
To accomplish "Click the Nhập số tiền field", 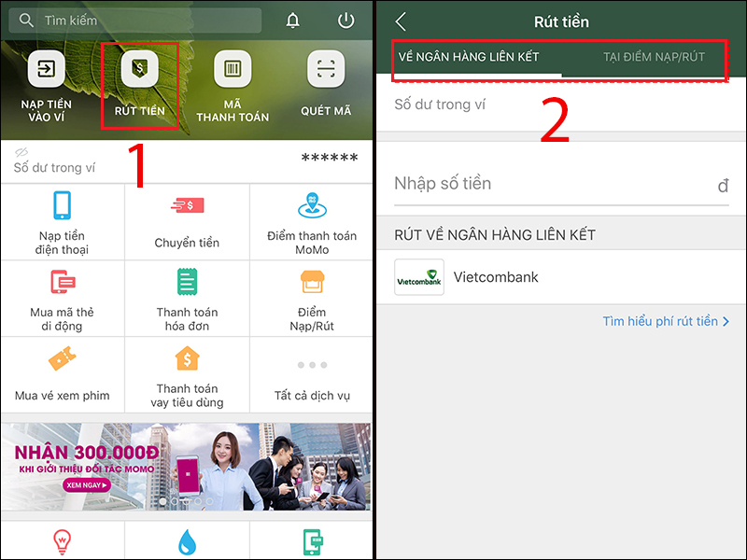I will tap(561, 184).
